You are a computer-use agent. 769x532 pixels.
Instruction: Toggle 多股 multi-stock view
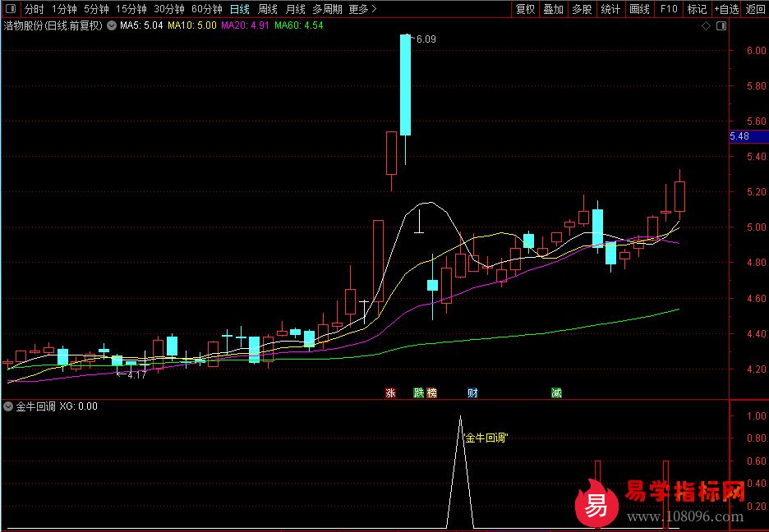coord(582,10)
